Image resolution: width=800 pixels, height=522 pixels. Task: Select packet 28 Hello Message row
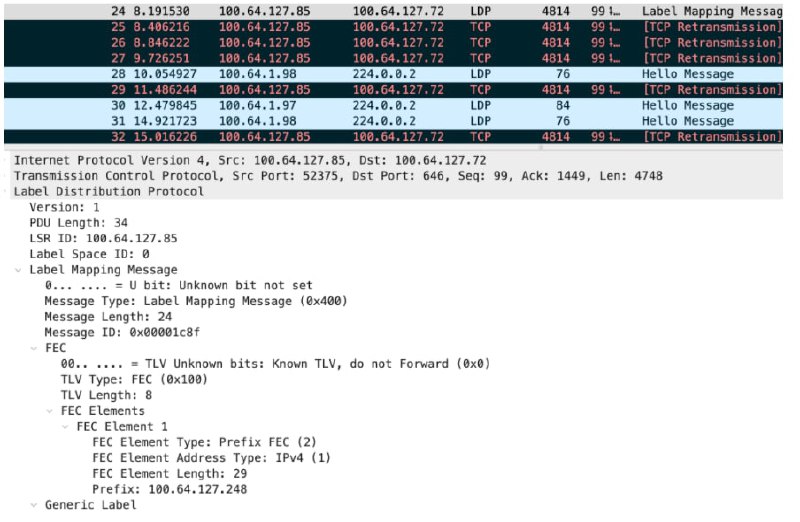coord(393,74)
